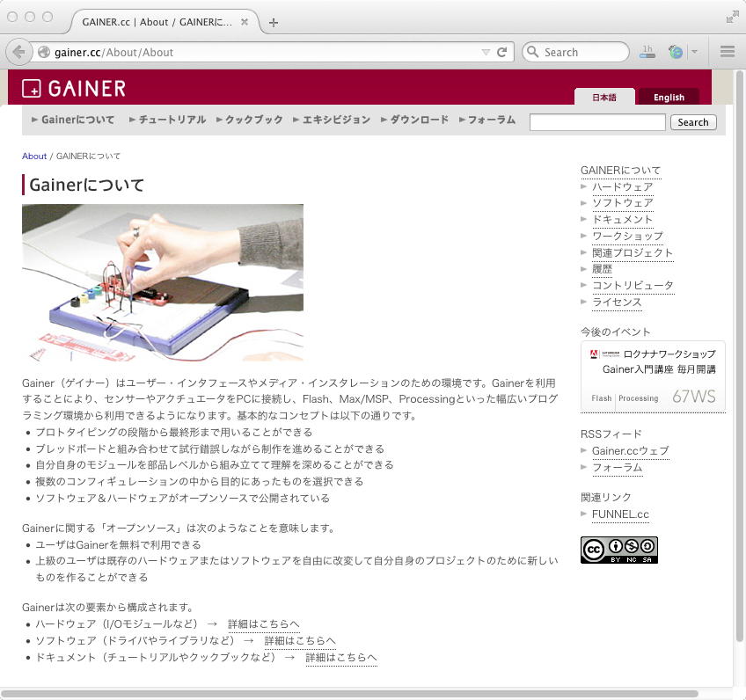Image resolution: width=746 pixels, height=700 pixels.
Task: Click the Creative Commons BY-NC-SA license badge
Action: pos(619,551)
